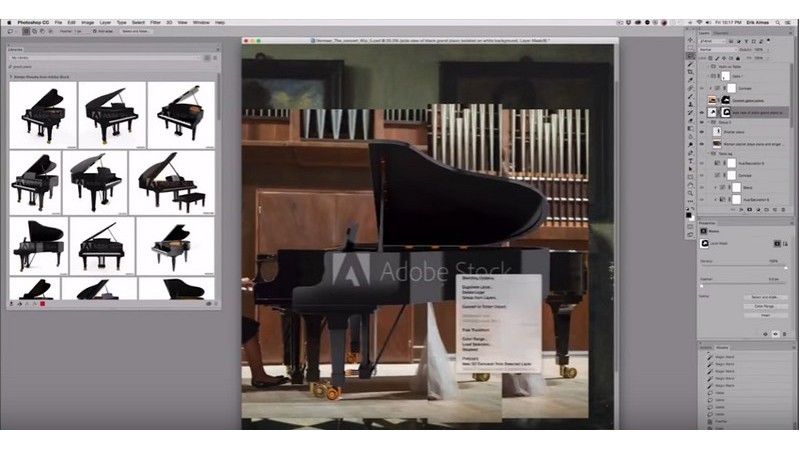800x450 pixels.
Task: Collapse the Group 2 layer group
Action: click(708, 122)
